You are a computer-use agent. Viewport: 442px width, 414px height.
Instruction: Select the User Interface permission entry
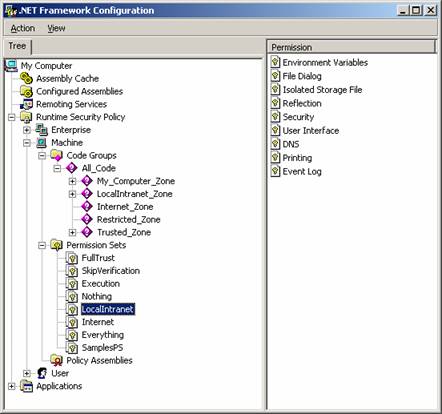[311, 131]
